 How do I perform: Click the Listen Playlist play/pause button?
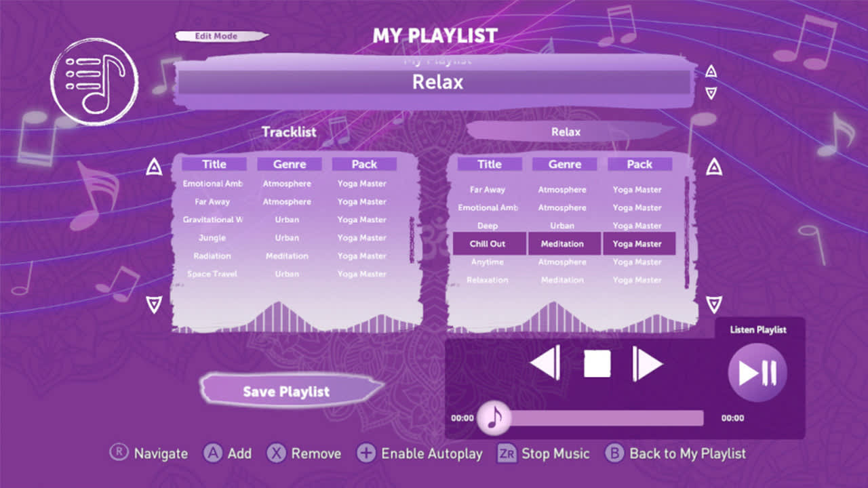(x=757, y=373)
